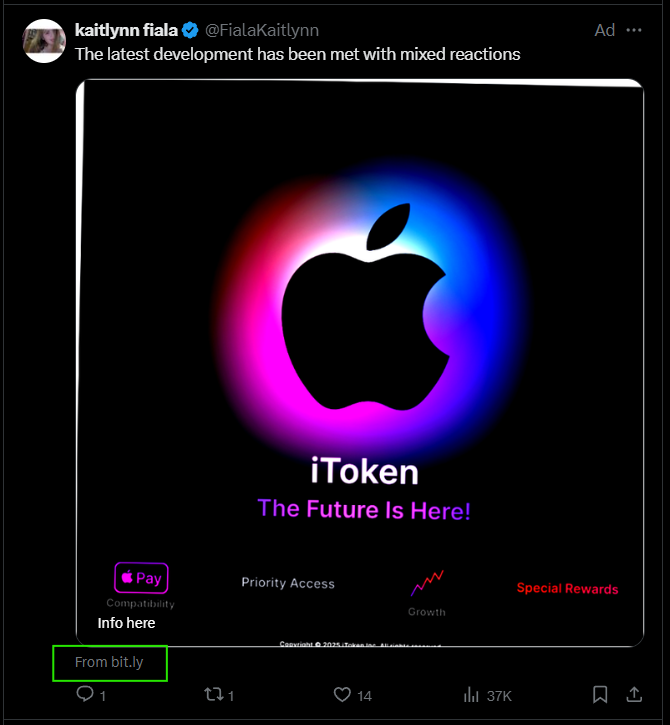Click the Growth chart icon in the ad

tap(427, 583)
